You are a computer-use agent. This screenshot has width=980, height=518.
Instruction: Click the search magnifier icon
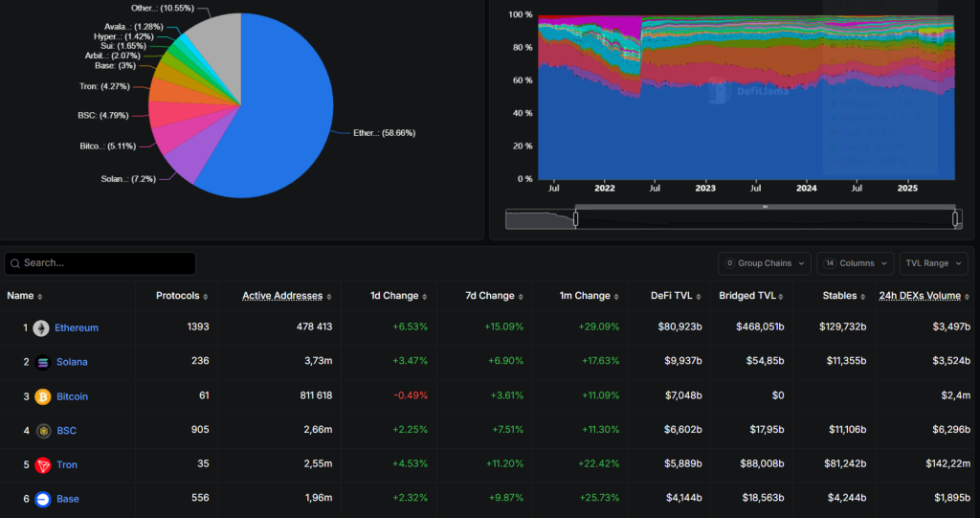click(14, 263)
